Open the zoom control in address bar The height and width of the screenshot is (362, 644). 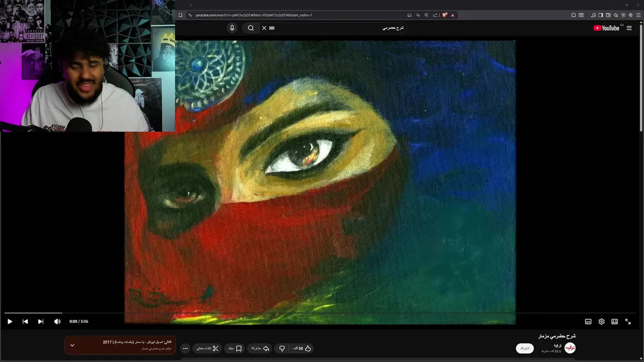pos(427,15)
